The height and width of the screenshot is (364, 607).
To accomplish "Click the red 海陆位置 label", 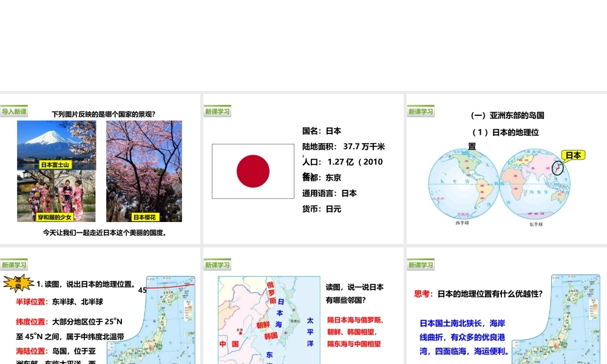I will pyautogui.click(x=32, y=351).
